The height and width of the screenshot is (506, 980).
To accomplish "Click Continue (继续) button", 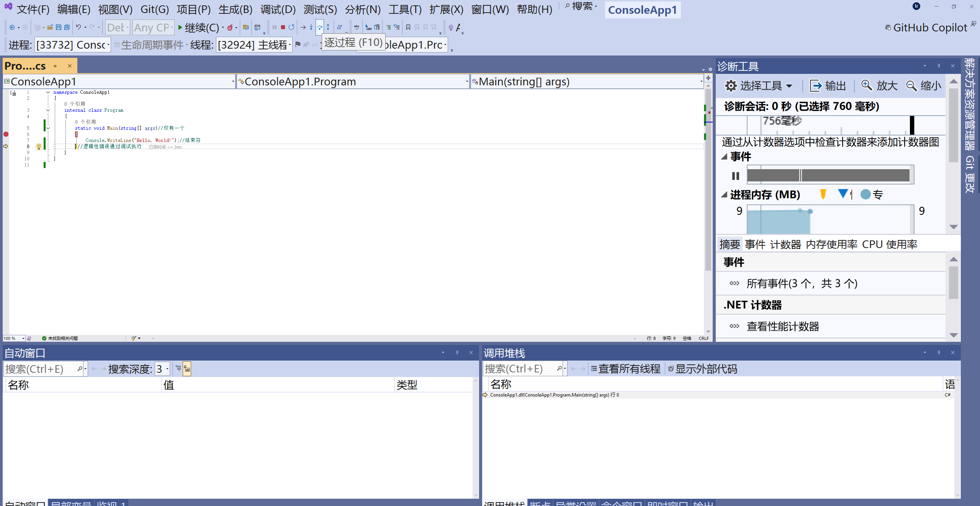I will click(198, 28).
